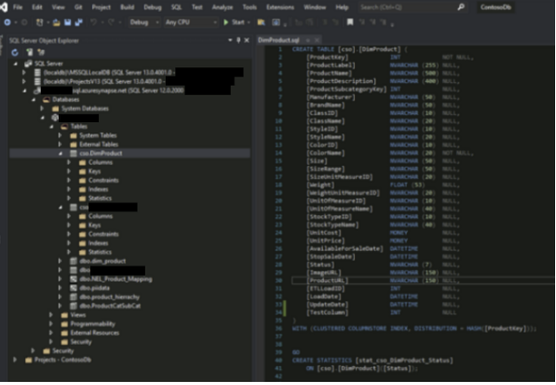Click the New Project toolbar icon
556x385 pixels.
point(40,22)
